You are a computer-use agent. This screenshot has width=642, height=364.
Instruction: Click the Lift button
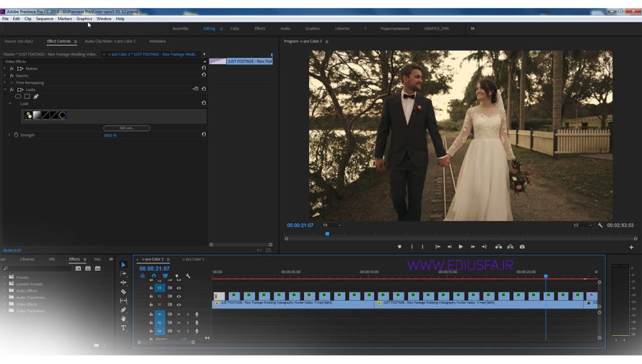click(498, 247)
